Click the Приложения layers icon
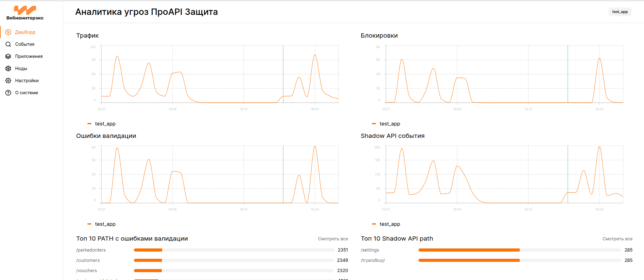This screenshot has width=644, height=280. click(x=8, y=56)
